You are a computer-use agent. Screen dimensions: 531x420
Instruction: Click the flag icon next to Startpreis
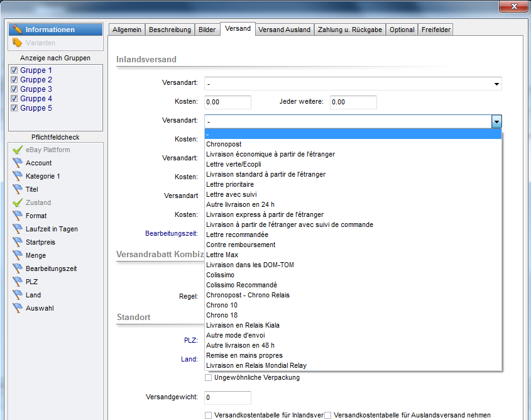[x=17, y=243]
